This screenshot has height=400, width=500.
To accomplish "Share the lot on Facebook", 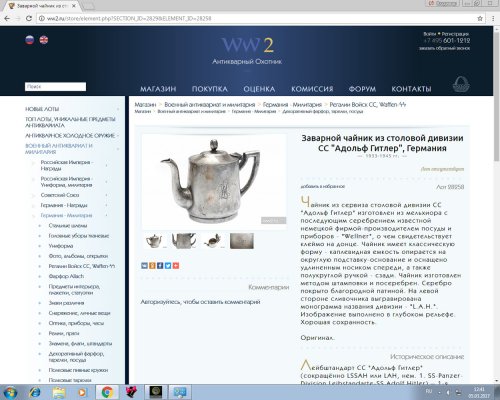I will point(160,266).
